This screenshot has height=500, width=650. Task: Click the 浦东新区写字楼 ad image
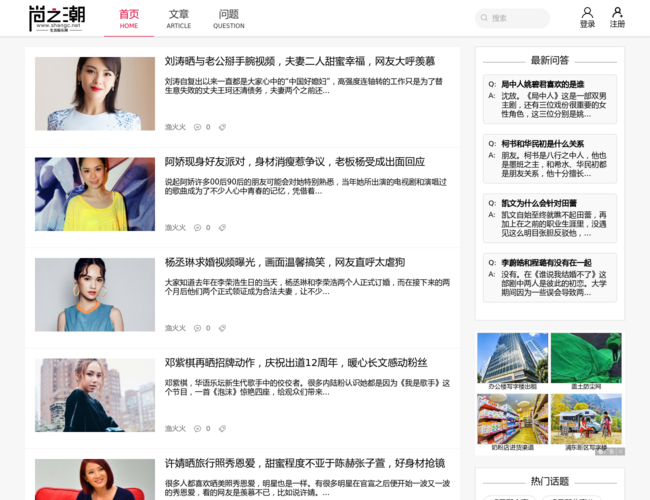[586, 419]
